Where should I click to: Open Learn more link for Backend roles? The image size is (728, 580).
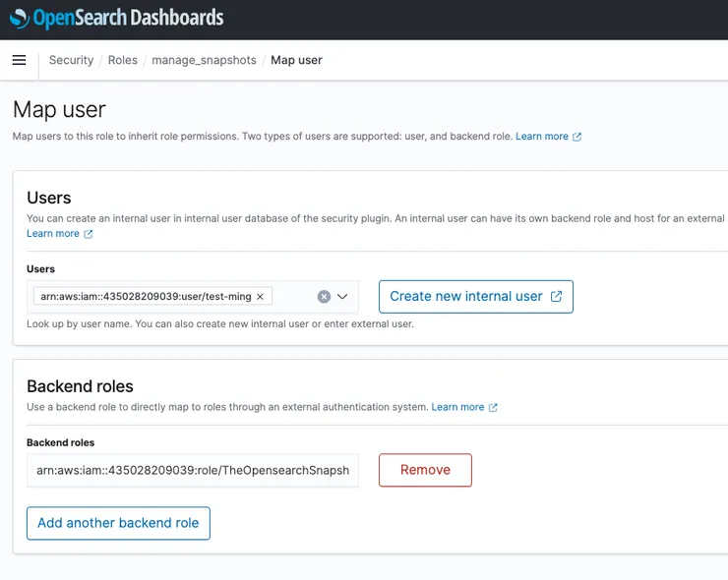coord(457,407)
